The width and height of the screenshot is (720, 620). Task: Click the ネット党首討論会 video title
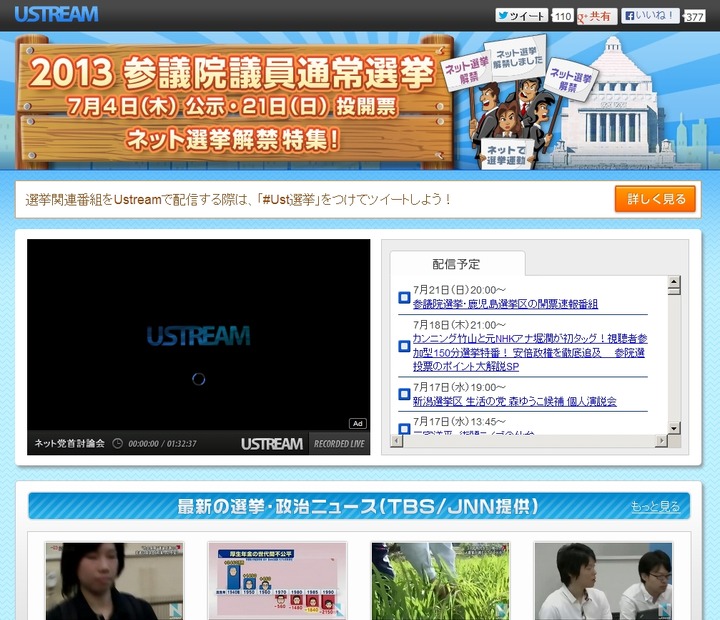pyautogui.click(x=69, y=443)
